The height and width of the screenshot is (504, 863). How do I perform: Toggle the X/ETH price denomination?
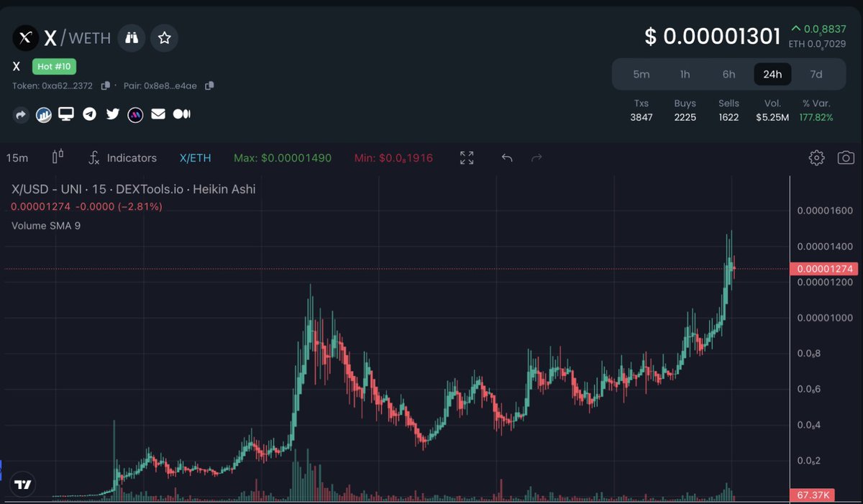(x=196, y=157)
